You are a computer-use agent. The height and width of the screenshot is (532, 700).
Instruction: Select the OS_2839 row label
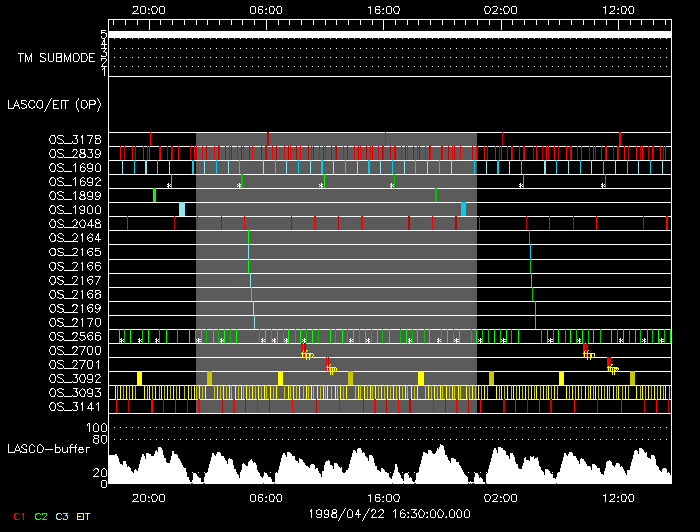tap(75, 154)
